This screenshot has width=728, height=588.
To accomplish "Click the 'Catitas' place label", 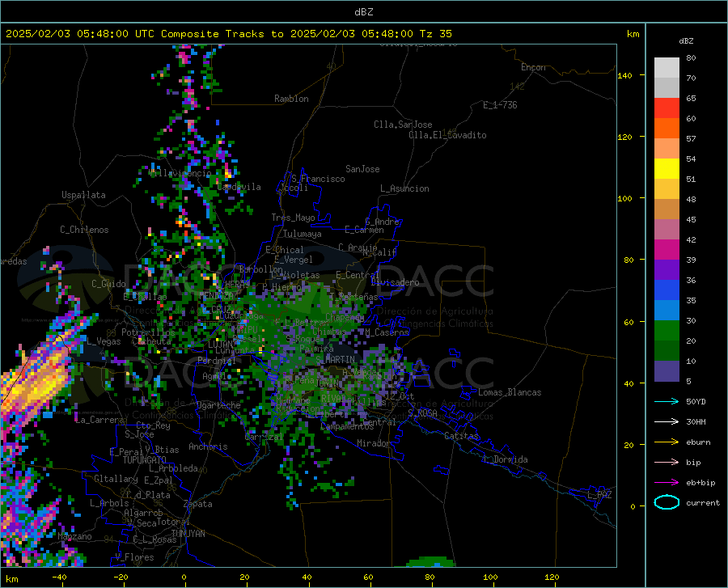I will (462, 436).
